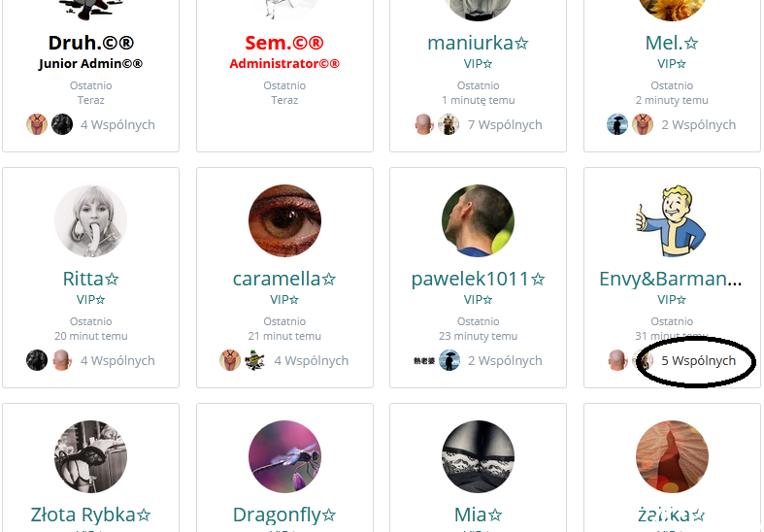This screenshot has width=764, height=532.
Task: View the 5 Wspólnych circled link
Action: [698, 360]
